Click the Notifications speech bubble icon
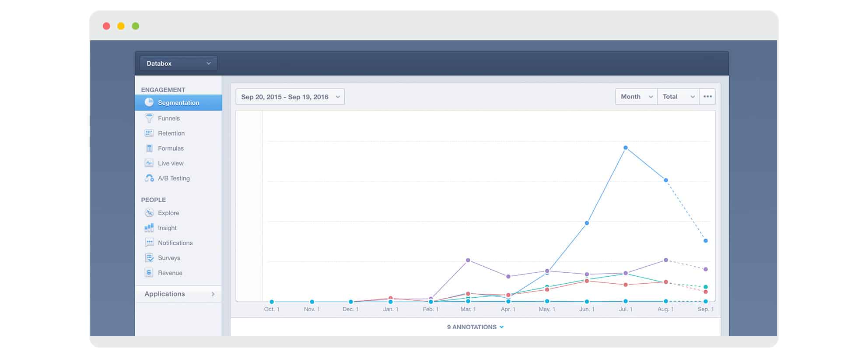 [x=149, y=243]
